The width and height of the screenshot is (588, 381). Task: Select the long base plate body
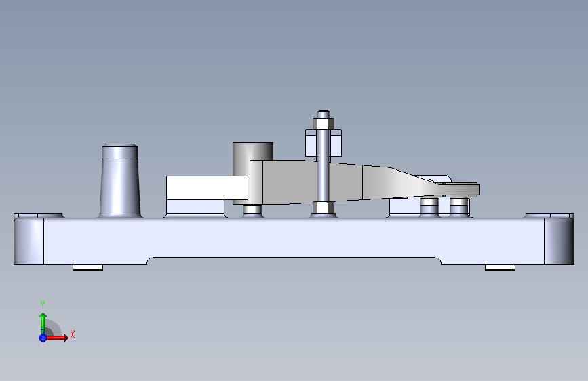coord(294,240)
